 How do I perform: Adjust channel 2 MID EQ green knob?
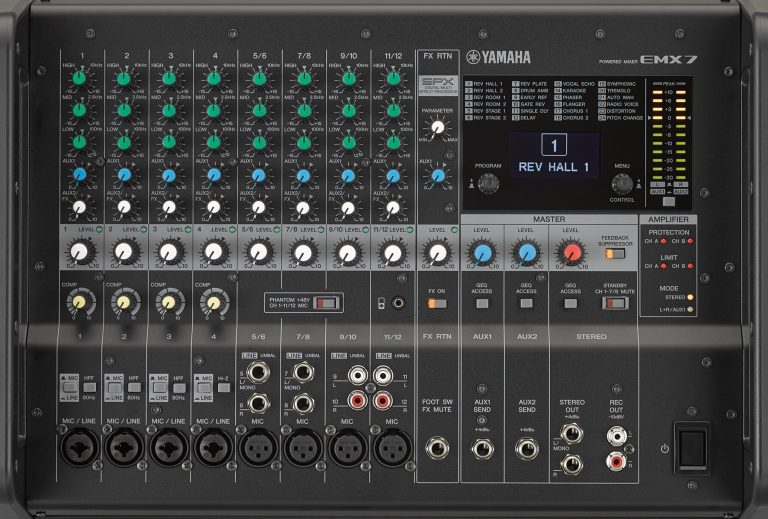click(124, 110)
